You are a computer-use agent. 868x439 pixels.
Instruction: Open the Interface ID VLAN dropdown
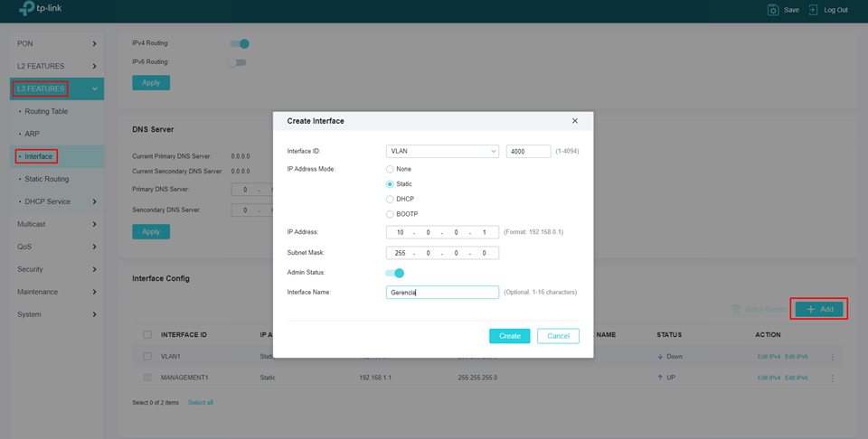pyautogui.click(x=442, y=152)
